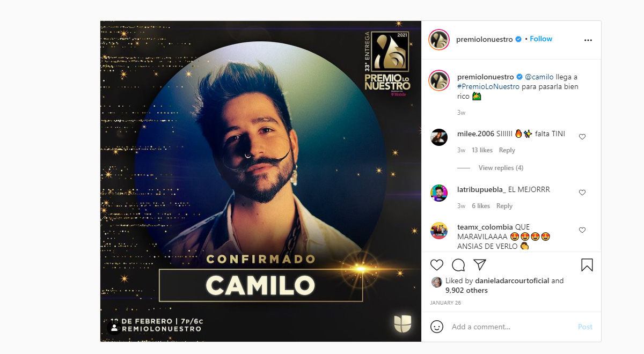Like milee.2006's comment heart
Viewport: 644px width, 354px height.
pos(582,137)
